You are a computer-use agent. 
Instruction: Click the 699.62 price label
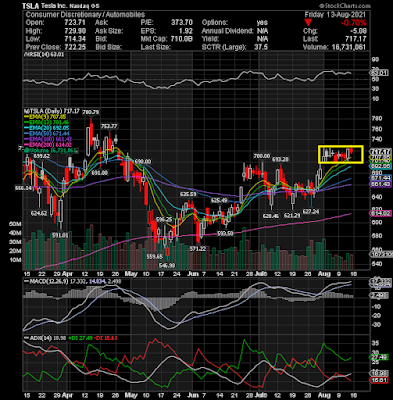click(42, 156)
